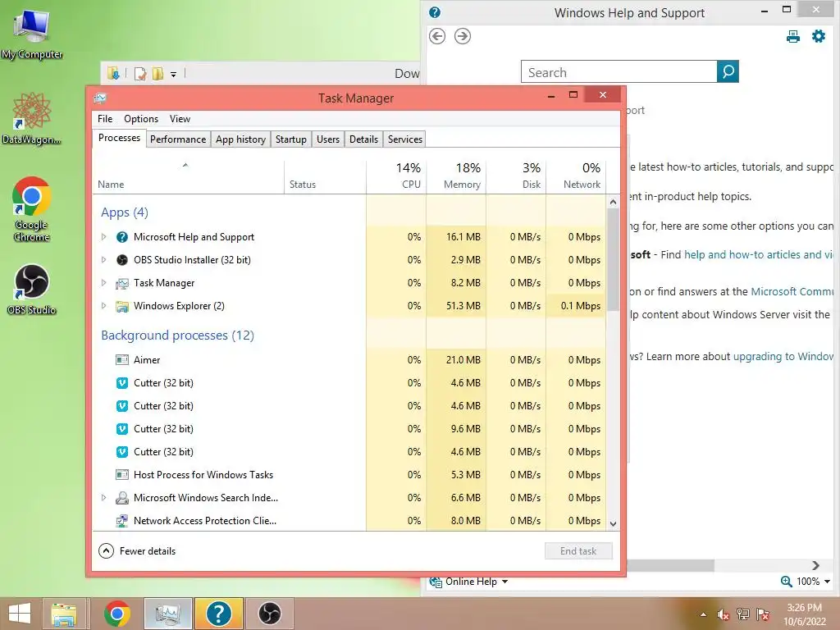Click Task Manager scrollbar down arrow
This screenshot has height=630, width=840.
(614, 523)
